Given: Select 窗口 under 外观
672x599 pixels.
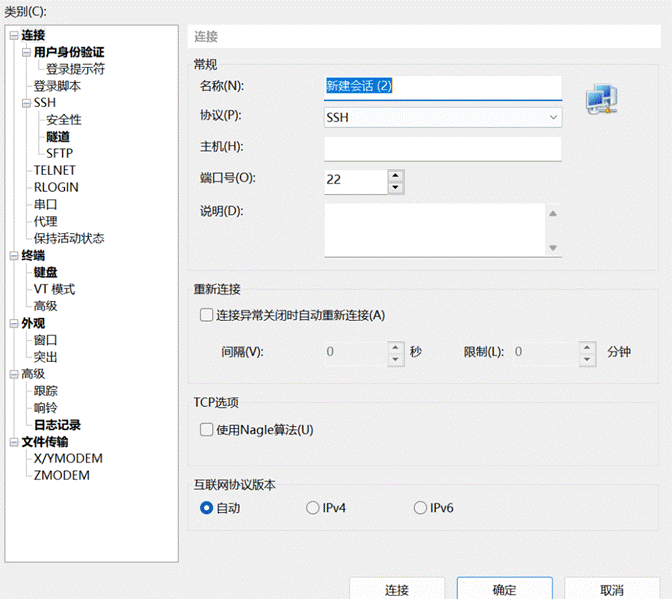Looking at the screenshot, I should coord(45,340).
